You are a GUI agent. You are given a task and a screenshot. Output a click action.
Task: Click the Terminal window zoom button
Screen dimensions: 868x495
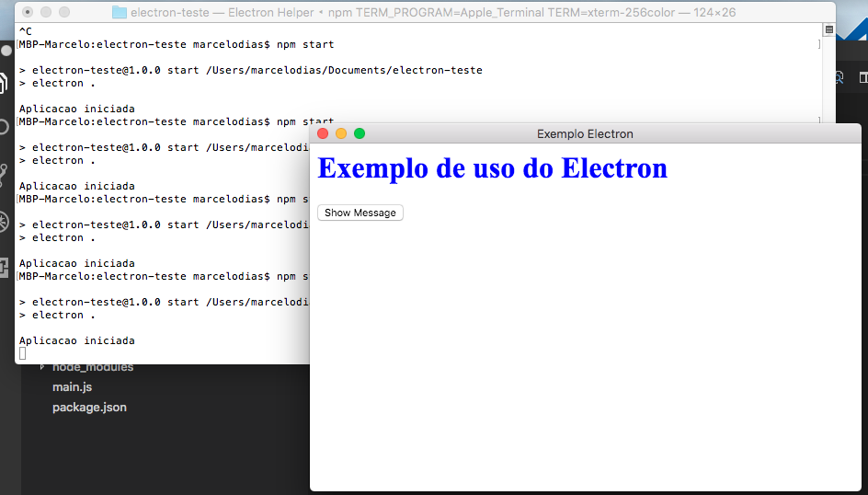64,12
